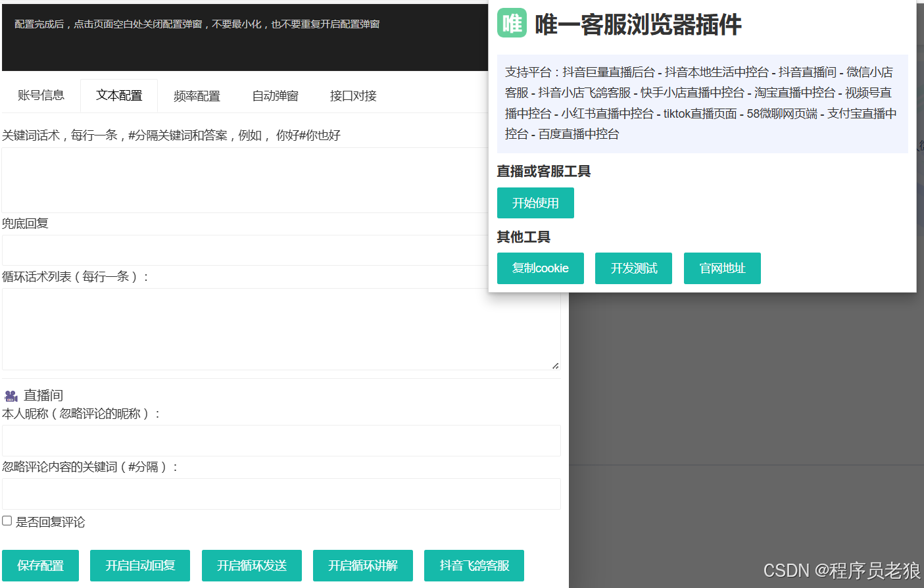Focus the 关键词话术 text area
Image resolution: width=924 pixels, height=588 pixels.
point(245,180)
